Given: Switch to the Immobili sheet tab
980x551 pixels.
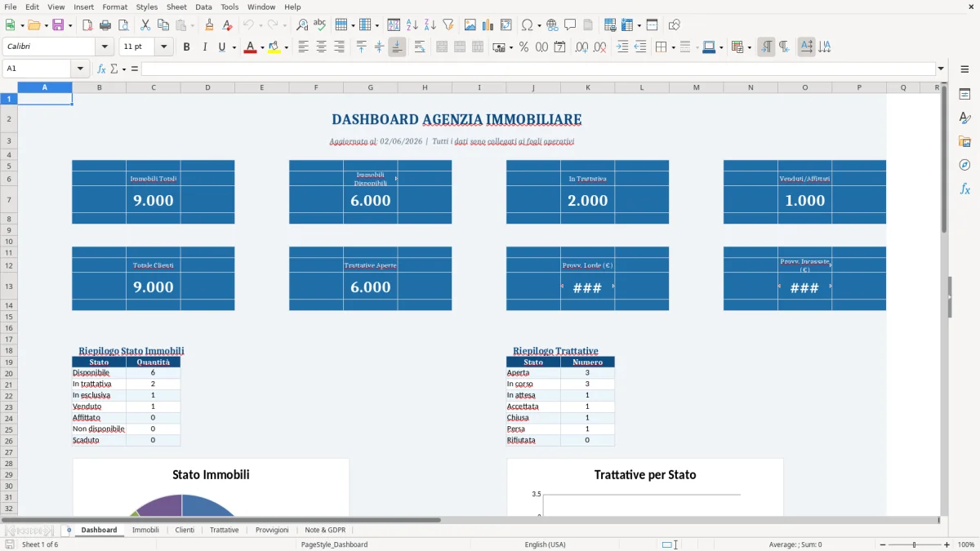Looking at the screenshot, I should point(145,530).
